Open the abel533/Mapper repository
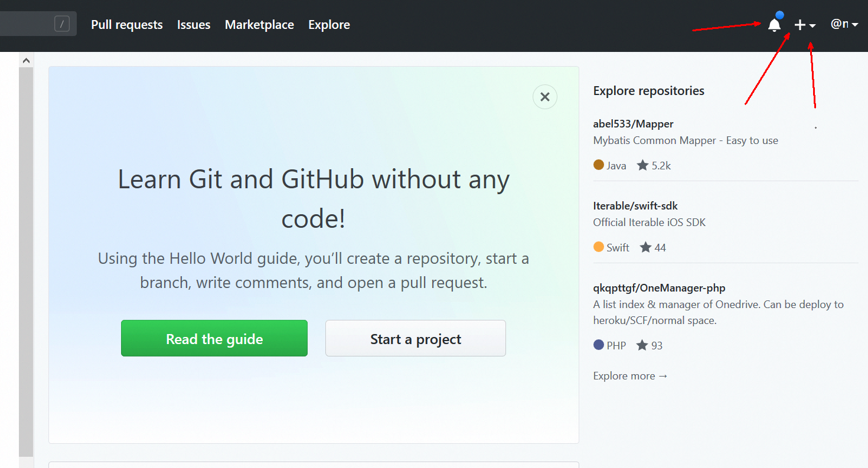Viewport: 868px width, 468px height. 633,124
